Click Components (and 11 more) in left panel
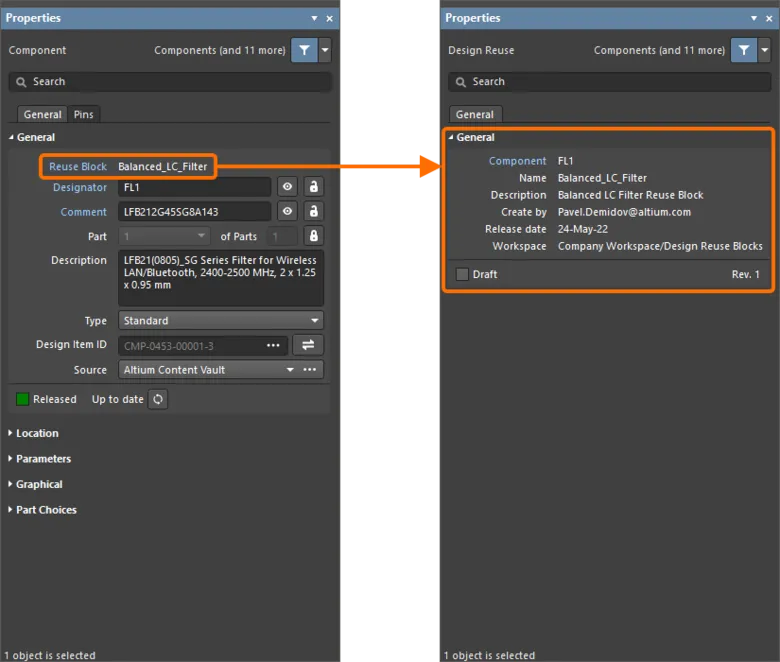 click(220, 50)
